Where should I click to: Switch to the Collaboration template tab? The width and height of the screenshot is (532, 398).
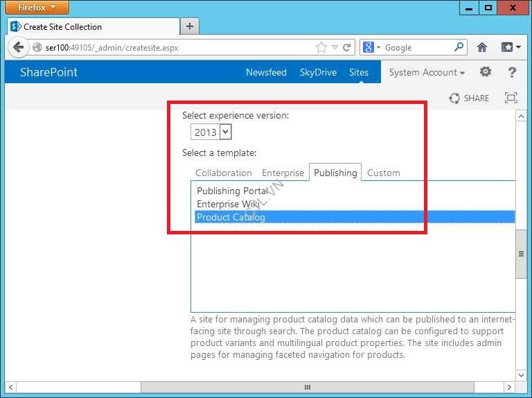click(x=223, y=173)
